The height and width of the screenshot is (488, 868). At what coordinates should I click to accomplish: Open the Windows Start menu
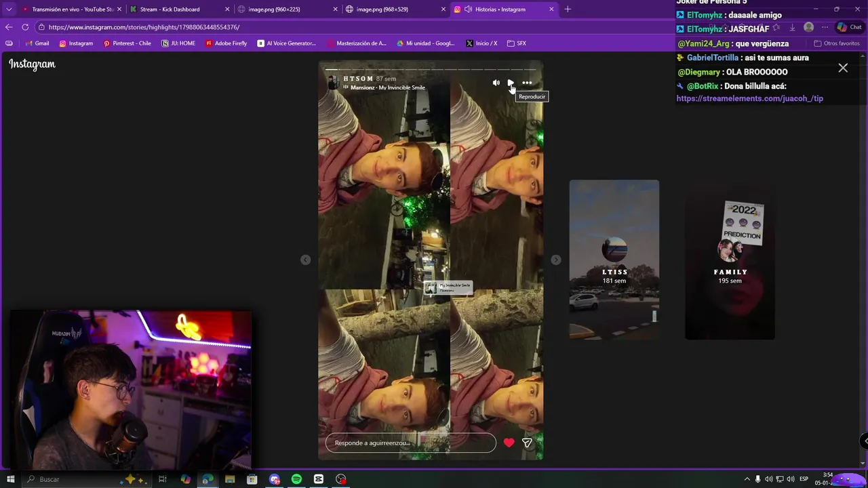pyautogui.click(x=10, y=479)
